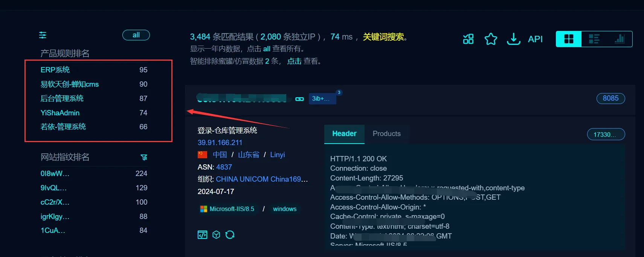Switch to list view layout

[594, 39]
